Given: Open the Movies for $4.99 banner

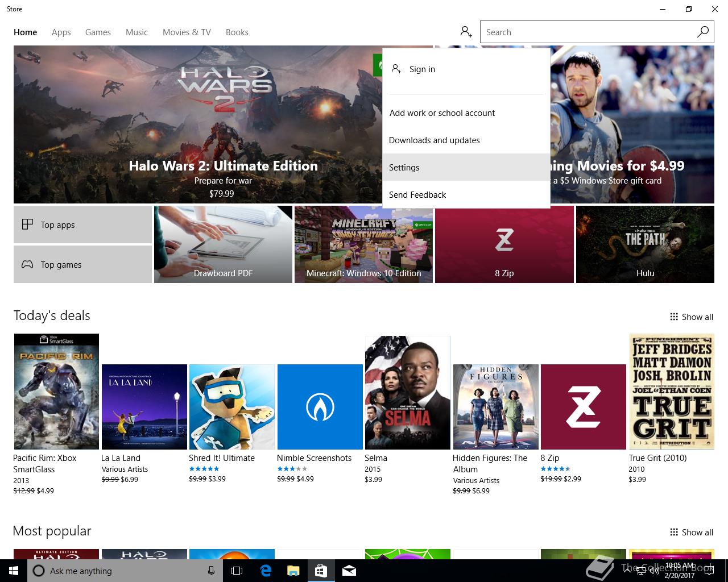Looking at the screenshot, I should point(631,124).
